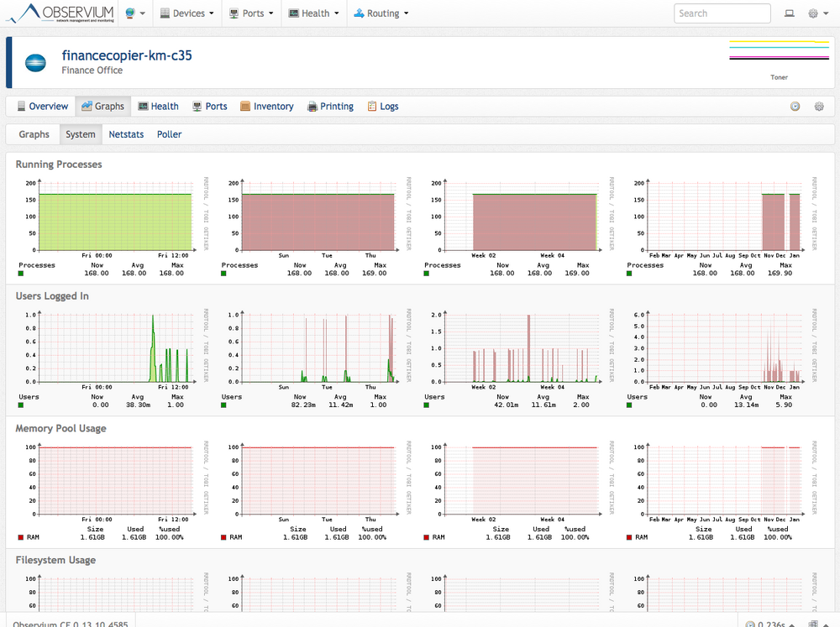The height and width of the screenshot is (627, 840).
Task: Select the Graphs device tab
Action: (x=102, y=107)
